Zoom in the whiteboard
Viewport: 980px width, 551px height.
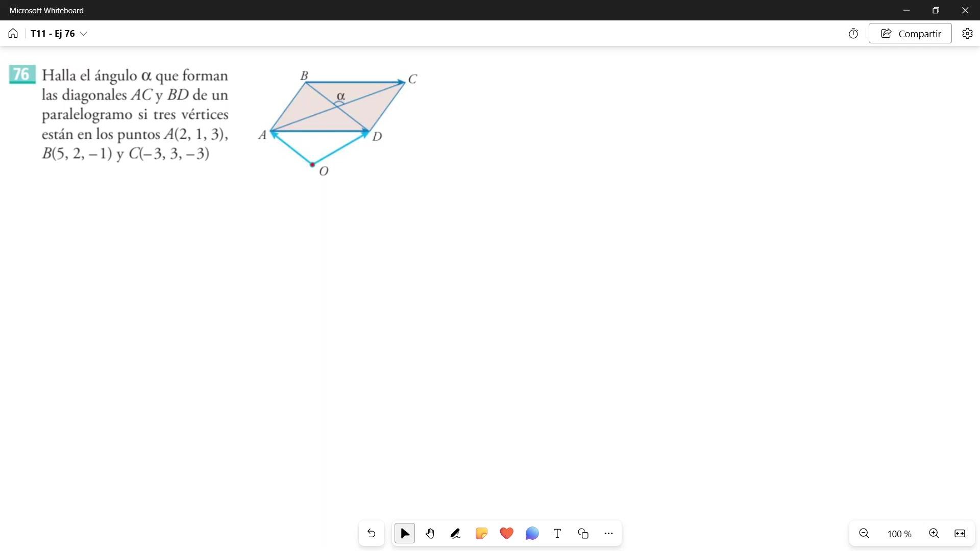934,534
